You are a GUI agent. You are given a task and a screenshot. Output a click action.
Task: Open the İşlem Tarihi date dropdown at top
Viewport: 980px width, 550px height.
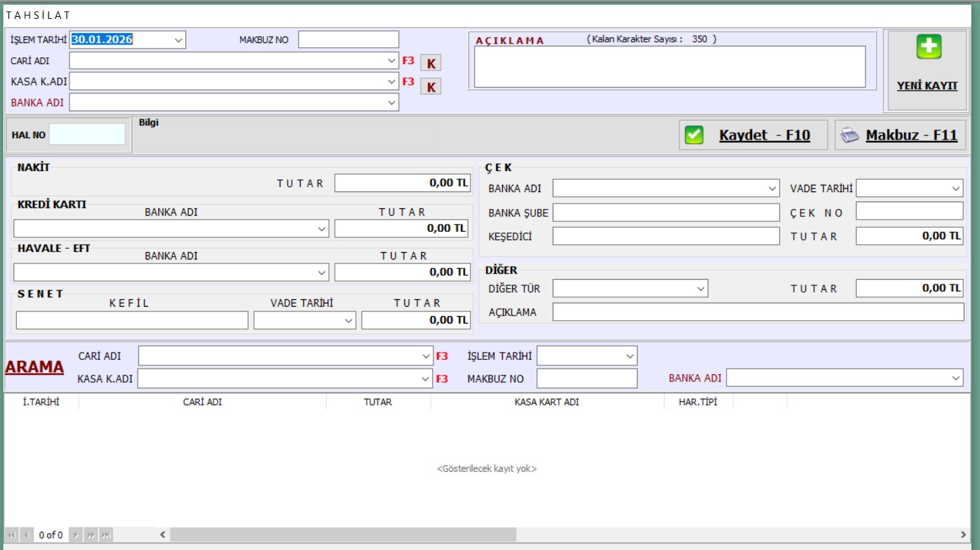coord(179,40)
